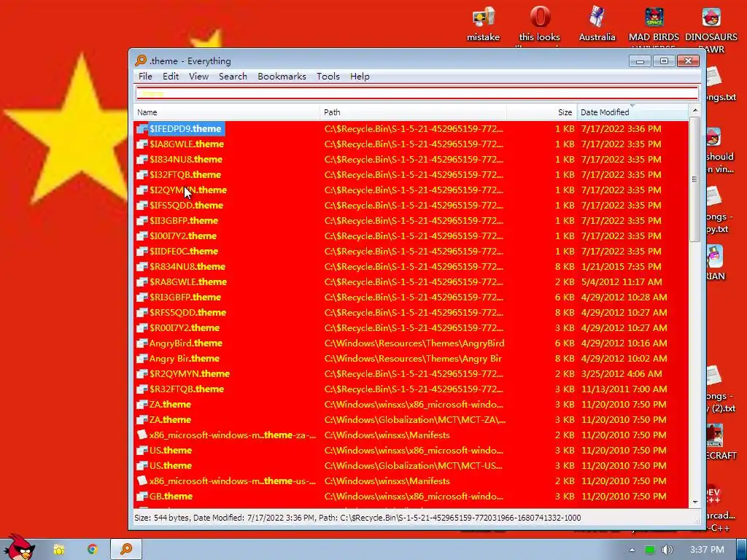Open the Australia desktop icon
The width and height of the screenshot is (747, 560).
tap(597, 24)
